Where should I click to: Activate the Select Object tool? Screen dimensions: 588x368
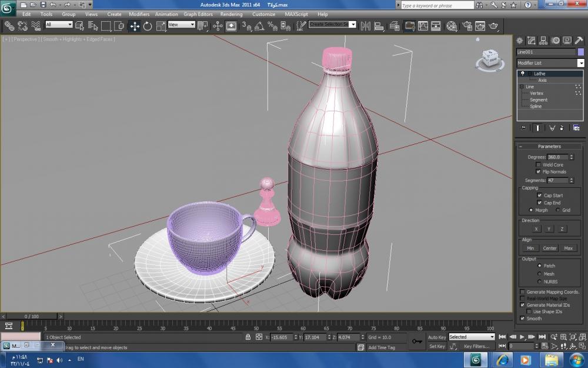(x=79, y=25)
